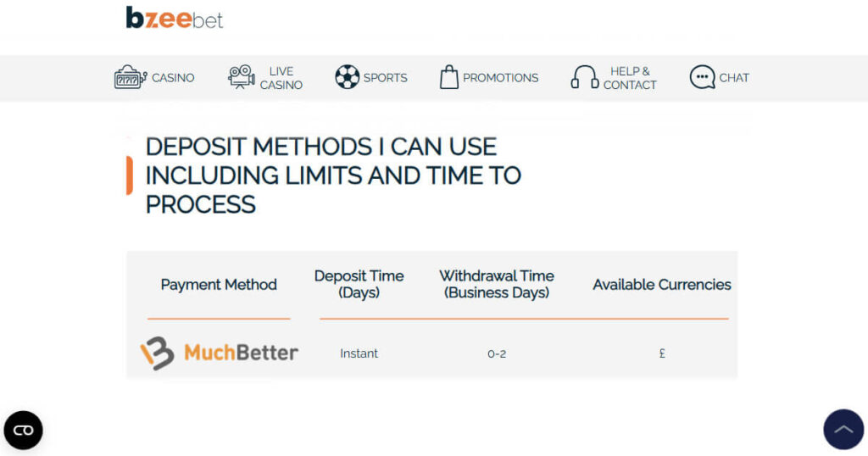Click the slot machine Casino icon
Image resolution: width=868 pixels, height=456 pixels.
(130, 77)
